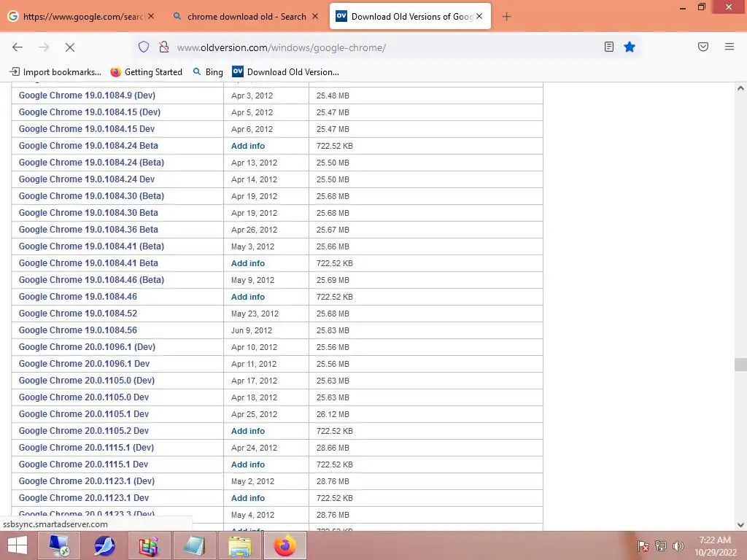Open Download Old Version bookmark
747x560 pixels.
pyautogui.click(x=285, y=72)
